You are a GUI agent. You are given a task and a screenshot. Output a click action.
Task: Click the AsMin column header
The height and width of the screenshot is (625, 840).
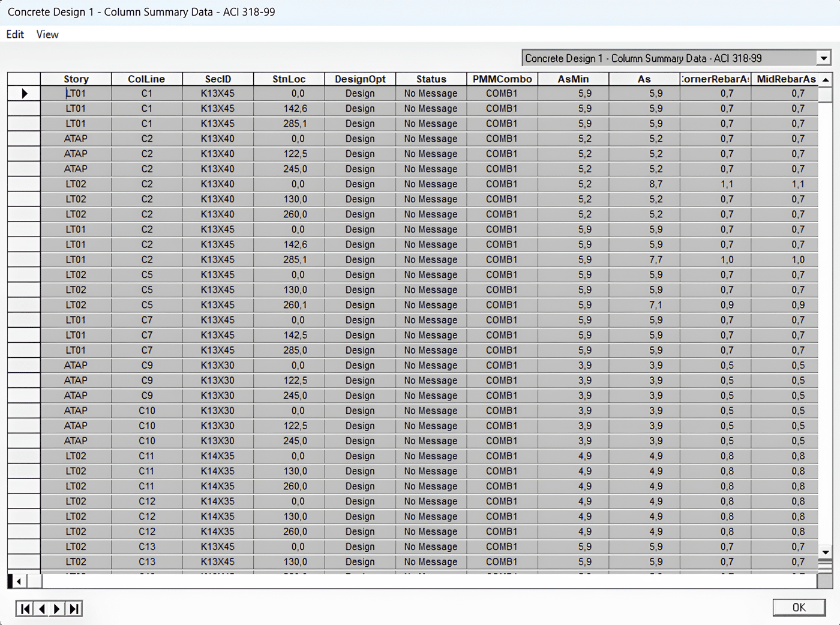573,79
